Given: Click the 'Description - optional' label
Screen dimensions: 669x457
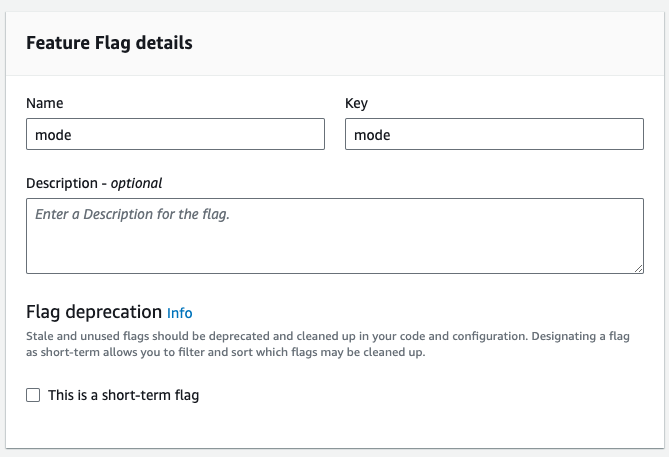Looking at the screenshot, I should pyautogui.click(x=94, y=183).
